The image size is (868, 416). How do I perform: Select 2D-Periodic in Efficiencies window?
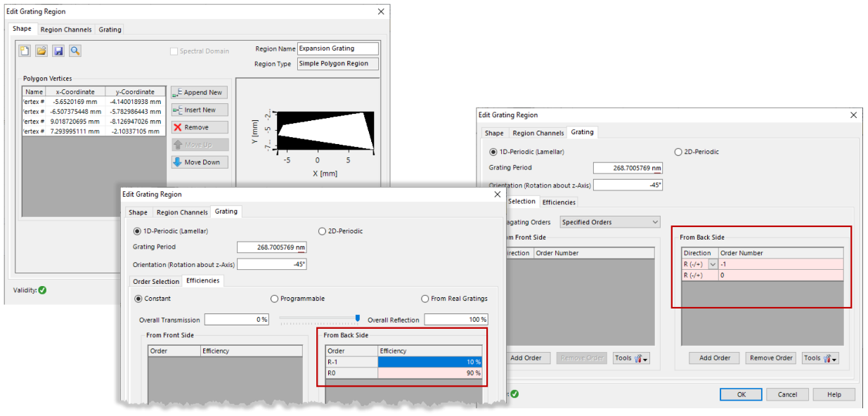point(323,230)
